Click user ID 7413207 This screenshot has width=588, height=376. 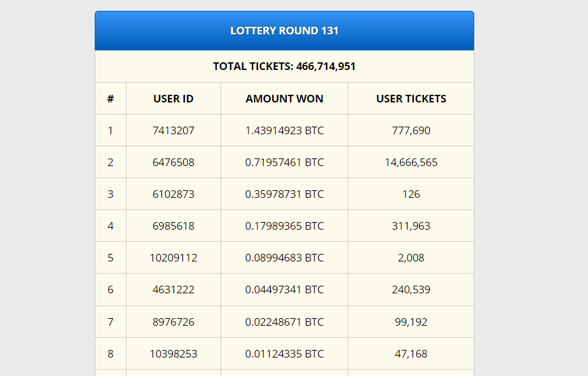pyautogui.click(x=174, y=130)
